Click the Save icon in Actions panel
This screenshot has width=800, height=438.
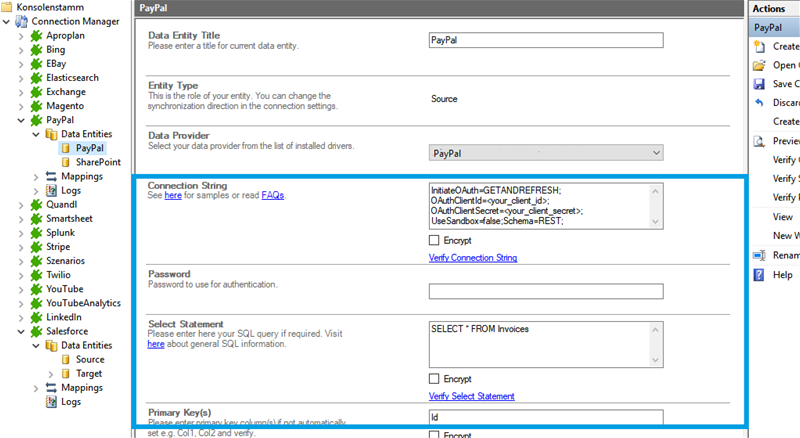(759, 84)
